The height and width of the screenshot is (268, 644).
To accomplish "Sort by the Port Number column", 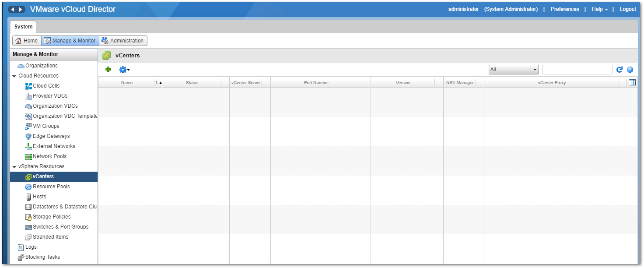I will [316, 82].
